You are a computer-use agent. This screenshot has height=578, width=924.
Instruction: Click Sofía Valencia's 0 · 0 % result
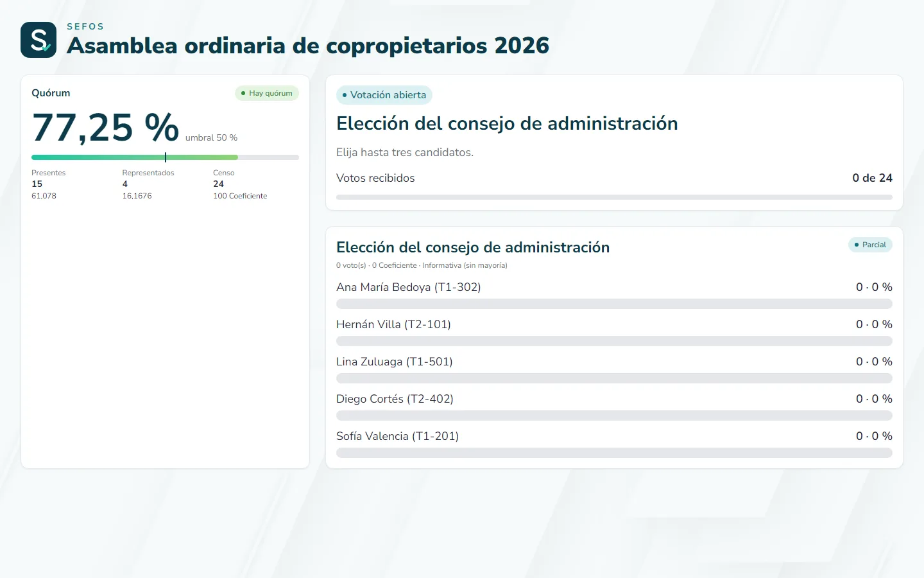click(x=874, y=436)
